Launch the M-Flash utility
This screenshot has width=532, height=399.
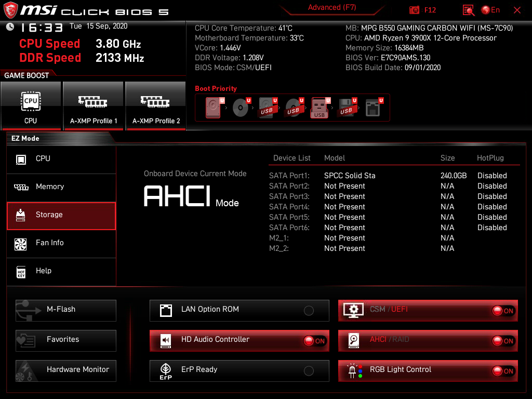click(x=66, y=311)
